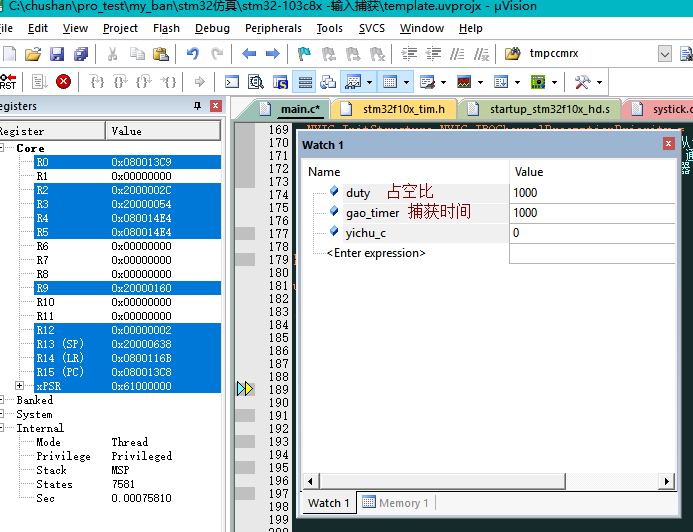Open the Flash menu

(x=166, y=28)
